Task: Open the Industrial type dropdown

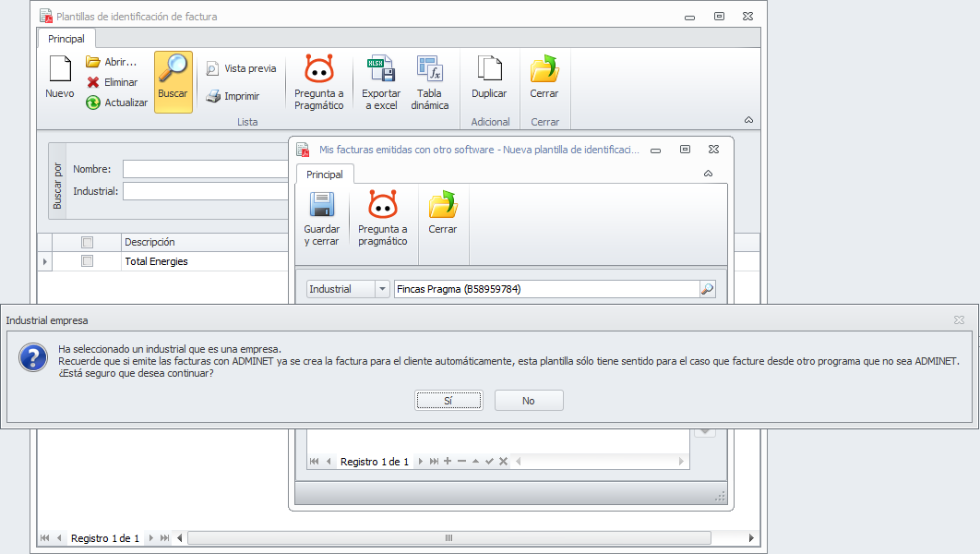Action: (383, 289)
